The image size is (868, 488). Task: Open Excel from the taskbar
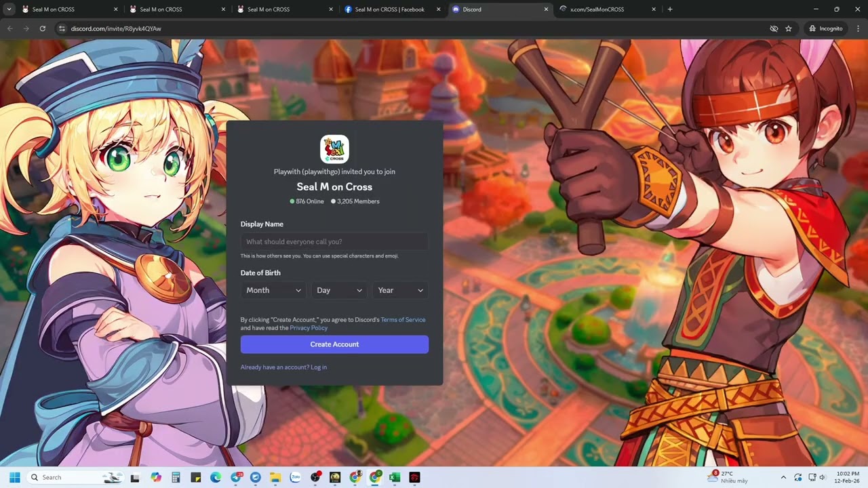(395, 477)
